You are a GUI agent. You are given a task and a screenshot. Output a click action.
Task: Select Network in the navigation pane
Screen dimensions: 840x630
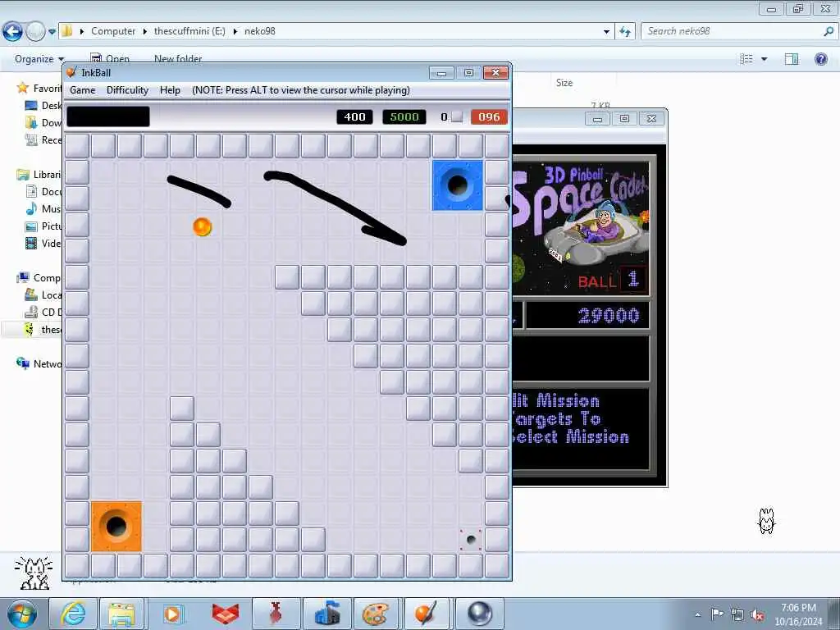(39, 363)
